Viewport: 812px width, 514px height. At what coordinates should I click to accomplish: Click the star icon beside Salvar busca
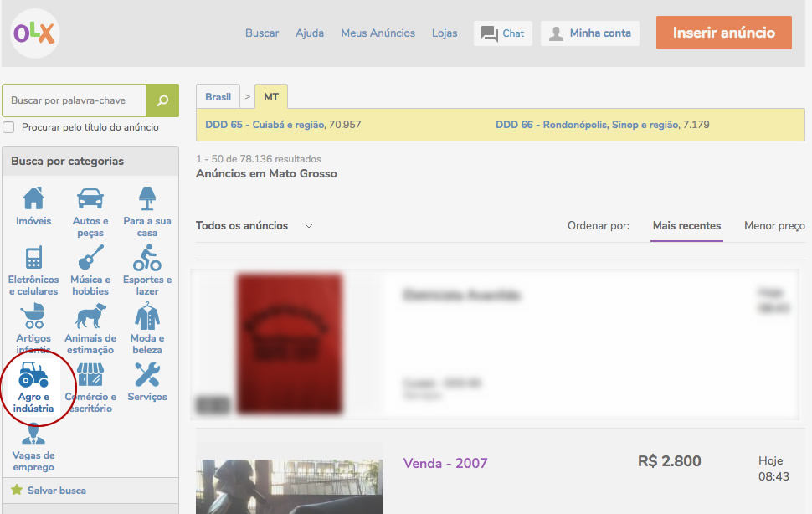(x=17, y=490)
